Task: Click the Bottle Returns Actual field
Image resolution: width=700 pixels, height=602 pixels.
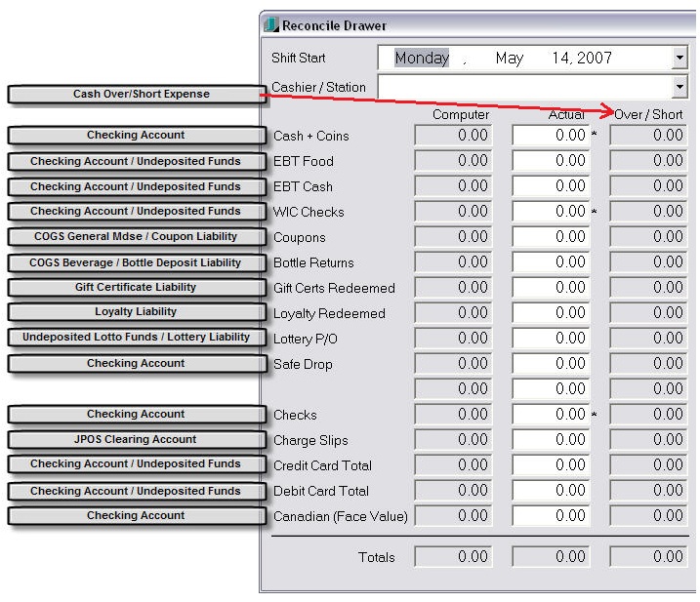Action: pyautogui.click(x=551, y=261)
